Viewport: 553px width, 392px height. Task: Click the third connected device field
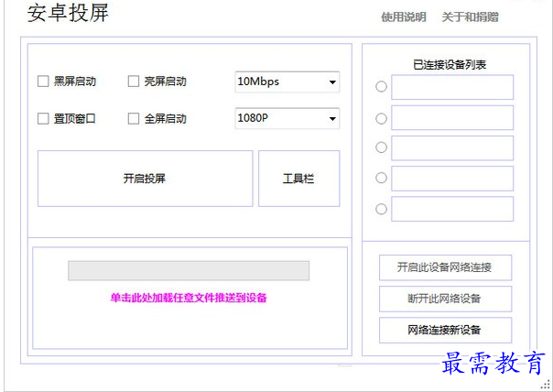pos(452,147)
